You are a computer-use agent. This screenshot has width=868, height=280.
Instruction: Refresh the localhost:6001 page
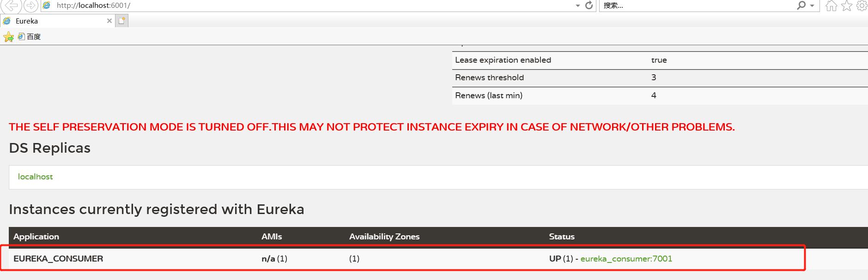pos(589,6)
